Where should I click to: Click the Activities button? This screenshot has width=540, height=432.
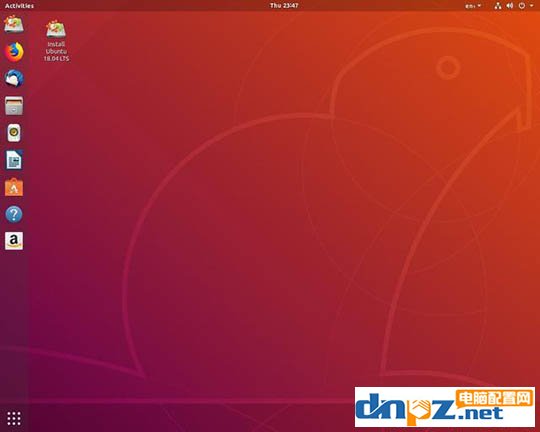19,6
